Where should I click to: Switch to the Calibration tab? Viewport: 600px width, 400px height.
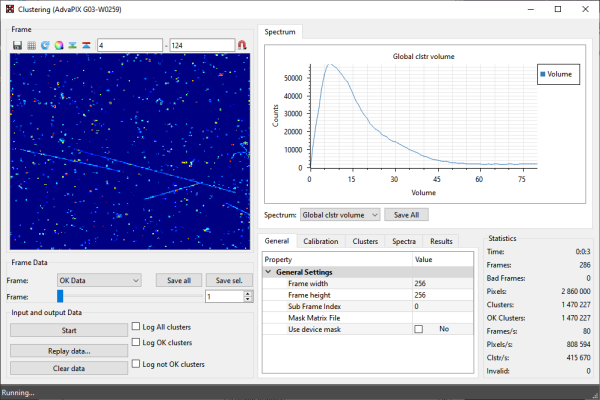pos(320,241)
